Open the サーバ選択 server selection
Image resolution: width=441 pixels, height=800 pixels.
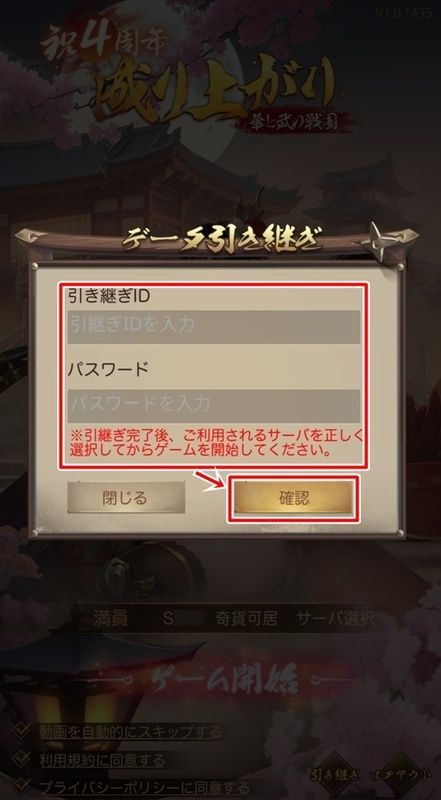pos(335,618)
